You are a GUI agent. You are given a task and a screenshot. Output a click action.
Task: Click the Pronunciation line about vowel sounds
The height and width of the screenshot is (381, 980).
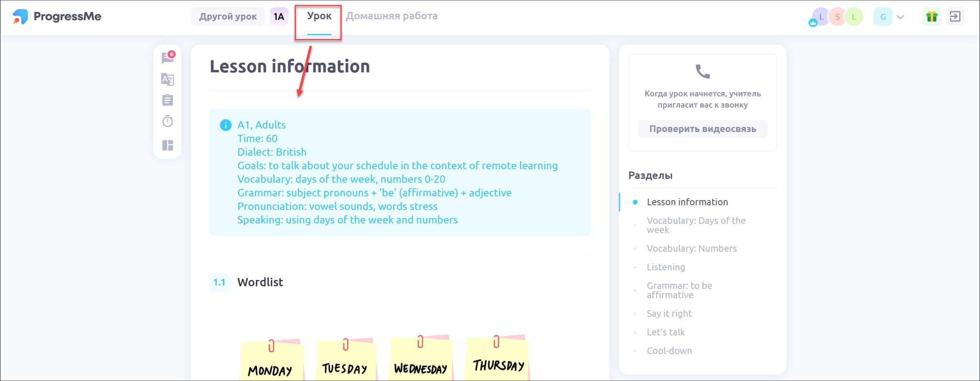tap(337, 207)
